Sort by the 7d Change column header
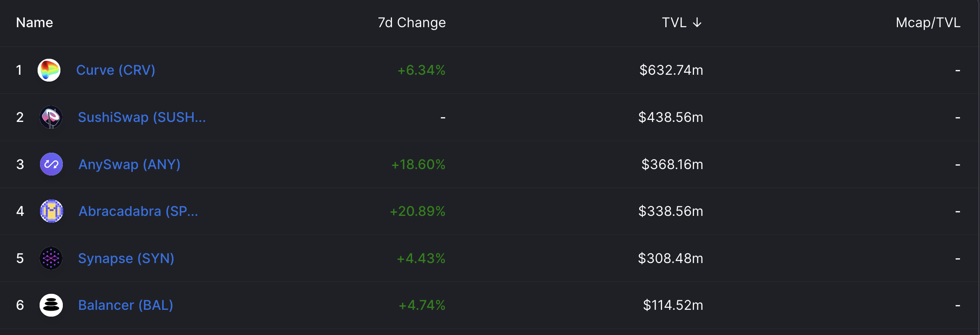Screen dimensions: 980x335 [x=412, y=23]
